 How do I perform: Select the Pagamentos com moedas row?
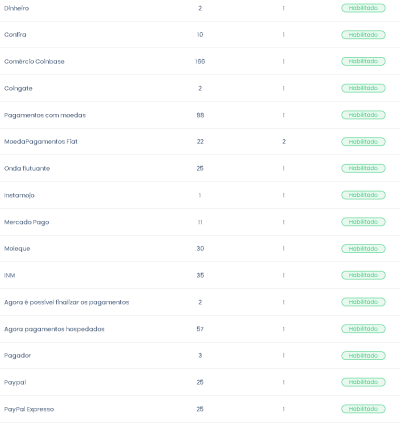[x=200, y=115]
